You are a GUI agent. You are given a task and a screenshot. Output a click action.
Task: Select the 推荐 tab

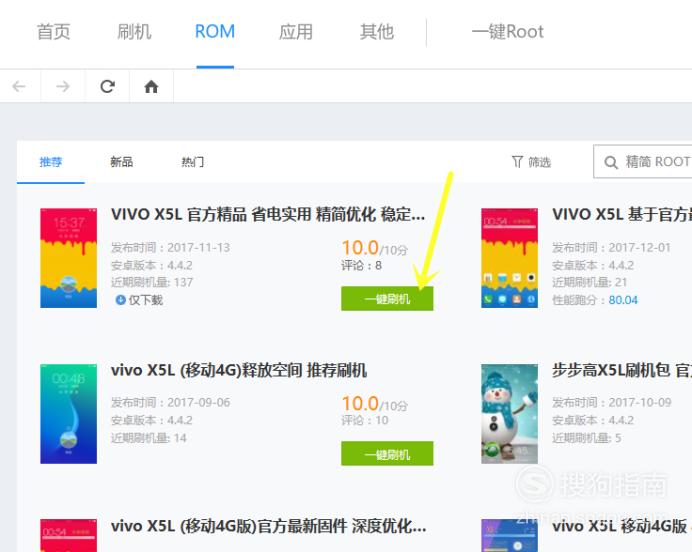coord(51,162)
